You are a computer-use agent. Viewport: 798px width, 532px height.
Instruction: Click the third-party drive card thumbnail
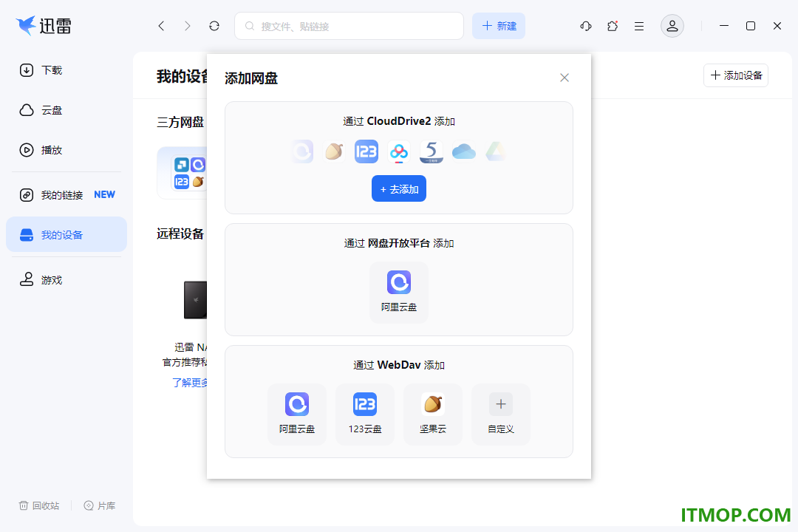tap(183, 173)
